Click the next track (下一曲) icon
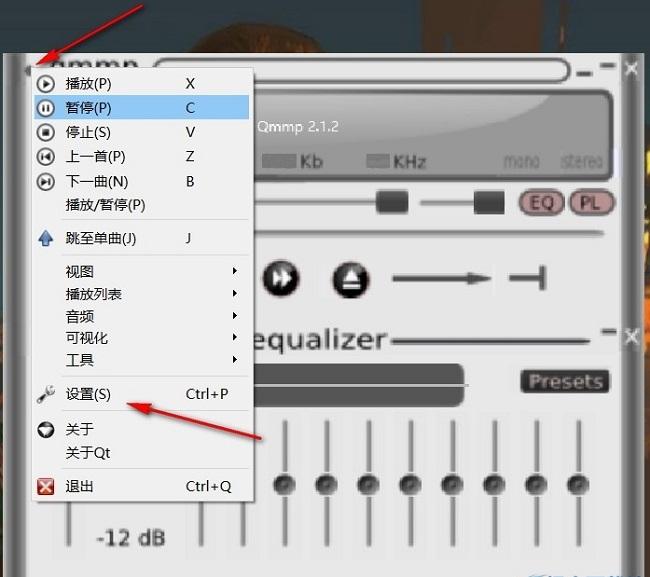Image resolution: width=650 pixels, height=577 pixels. point(46,181)
